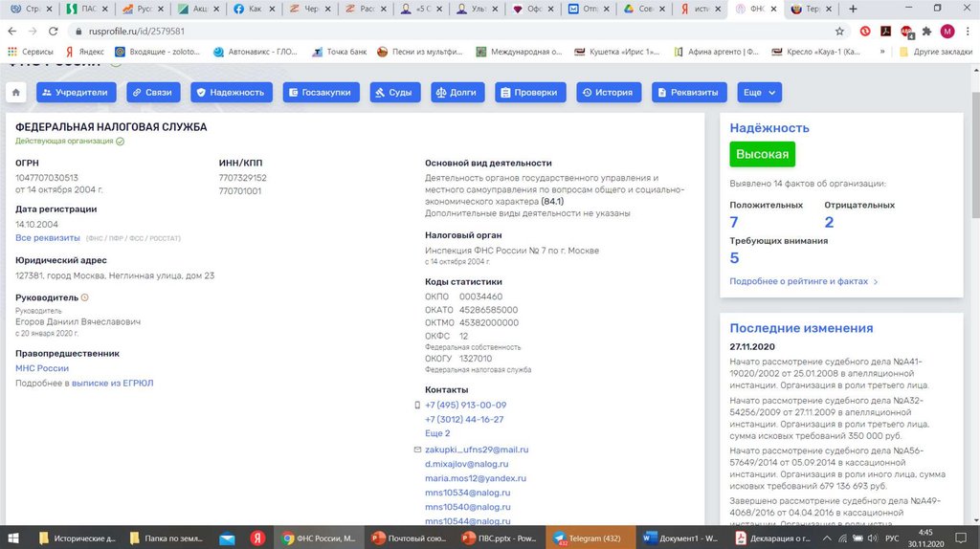This screenshot has height=549, width=980.
Task: Open the Связи section
Action: pyautogui.click(x=153, y=93)
